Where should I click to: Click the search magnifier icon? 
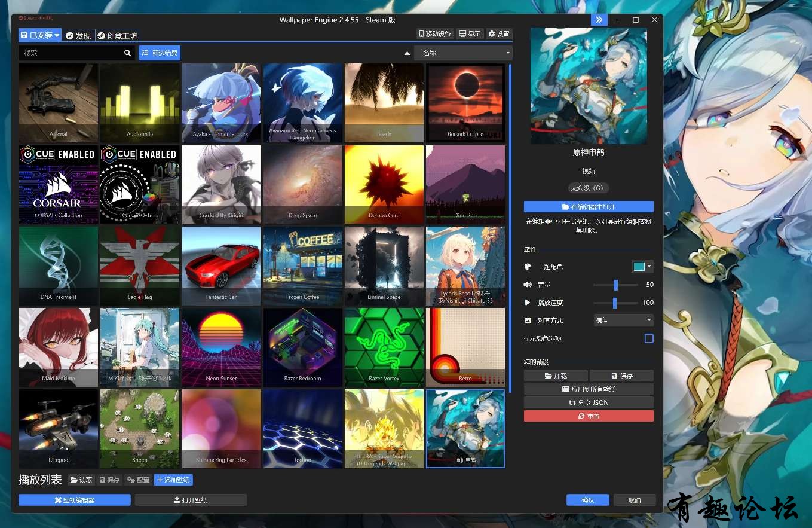coord(127,53)
